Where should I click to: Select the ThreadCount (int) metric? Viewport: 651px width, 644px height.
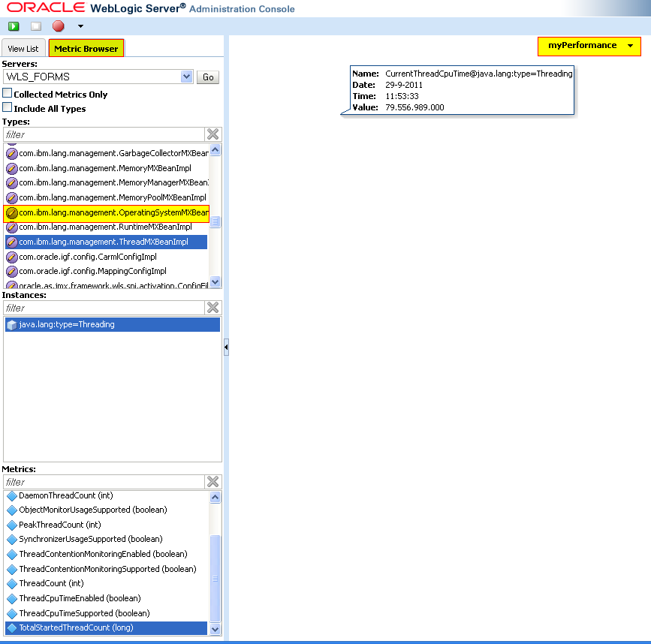pyautogui.click(x=50, y=583)
